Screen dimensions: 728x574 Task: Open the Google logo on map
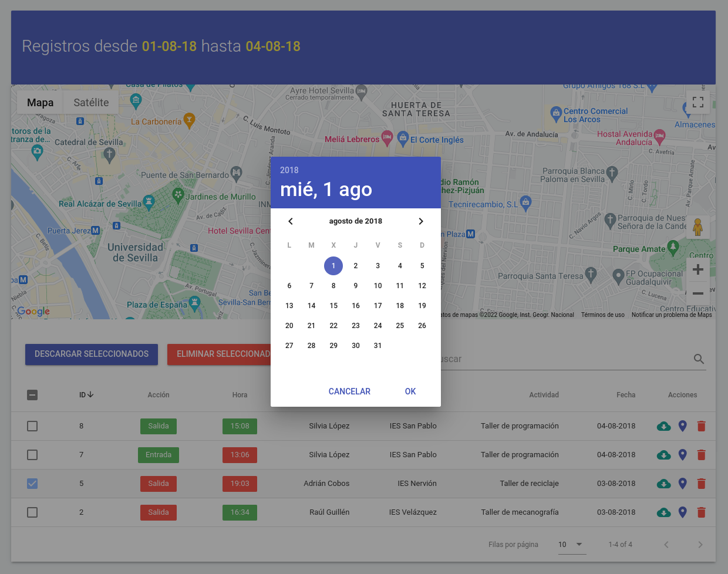tap(33, 311)
